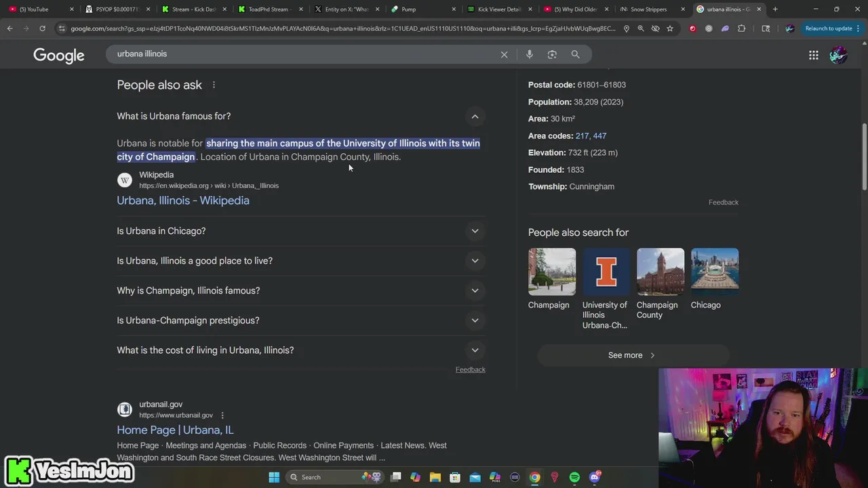Image resolution: width=868 pixels, height=488 pixels.
Task: Open the location permission icon in address bar
Action: (626, 28)
